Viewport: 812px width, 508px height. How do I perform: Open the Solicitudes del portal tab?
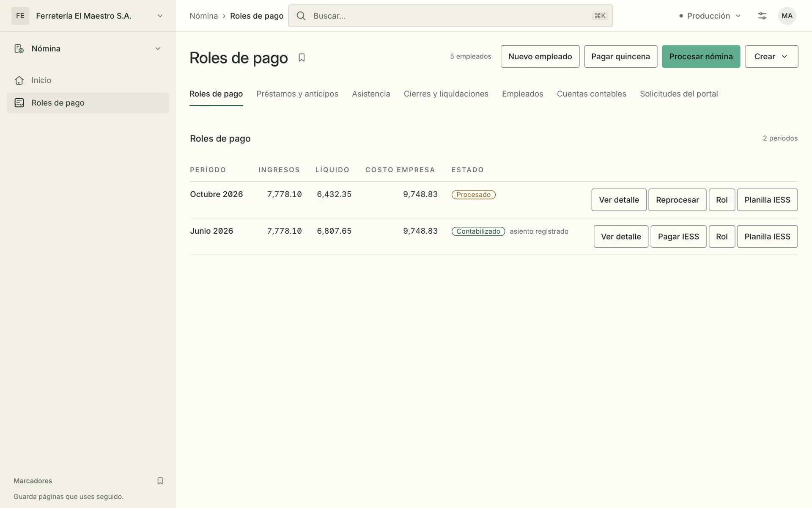[x=679, y=94]
